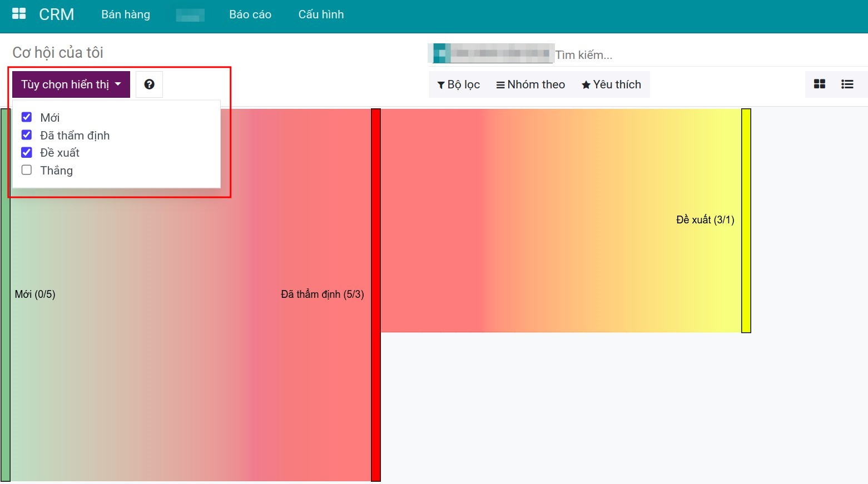868x484 pixels.
Task: Open the apps grid menu icon
Action: (x=19, y=14)
